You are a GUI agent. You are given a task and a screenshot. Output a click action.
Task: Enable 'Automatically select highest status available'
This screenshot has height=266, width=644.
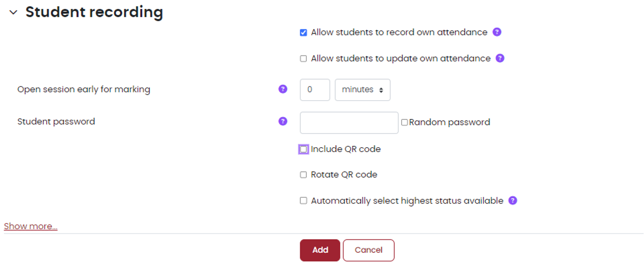click(303, 200)
